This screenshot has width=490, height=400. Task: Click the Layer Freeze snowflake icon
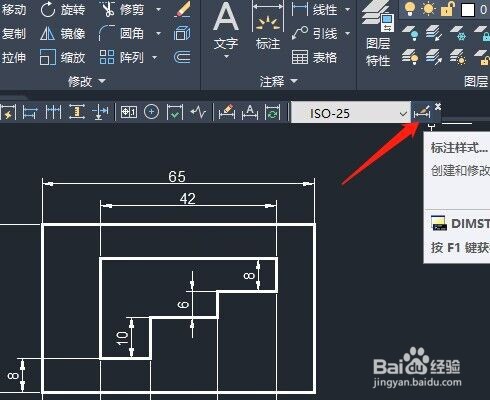pos(458,33)
